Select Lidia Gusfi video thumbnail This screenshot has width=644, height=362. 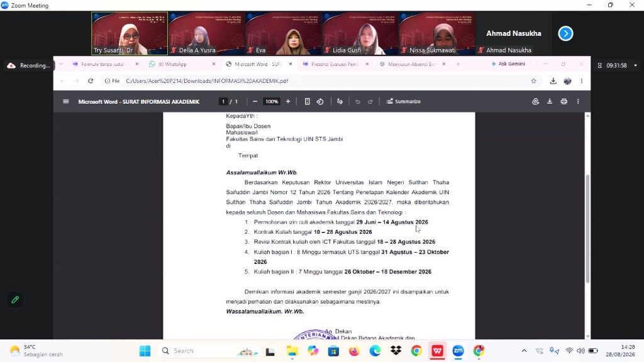(360, 33)
